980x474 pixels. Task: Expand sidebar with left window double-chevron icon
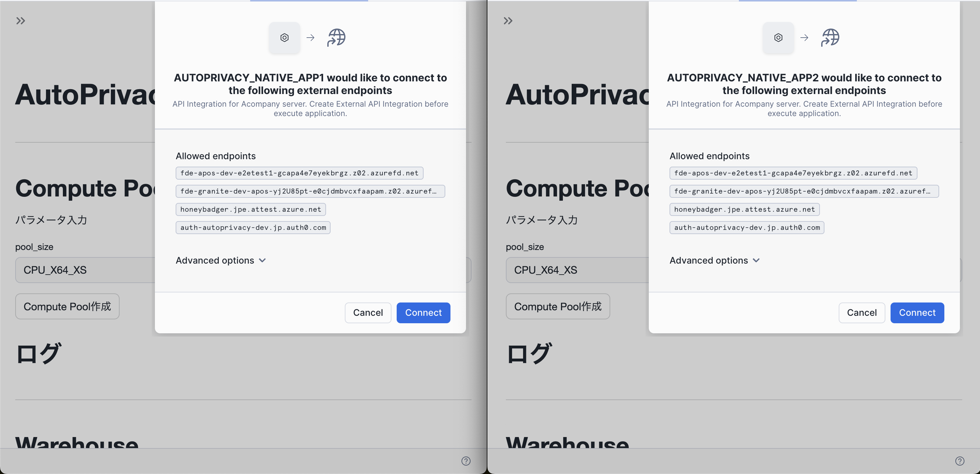tap(20, 21)
